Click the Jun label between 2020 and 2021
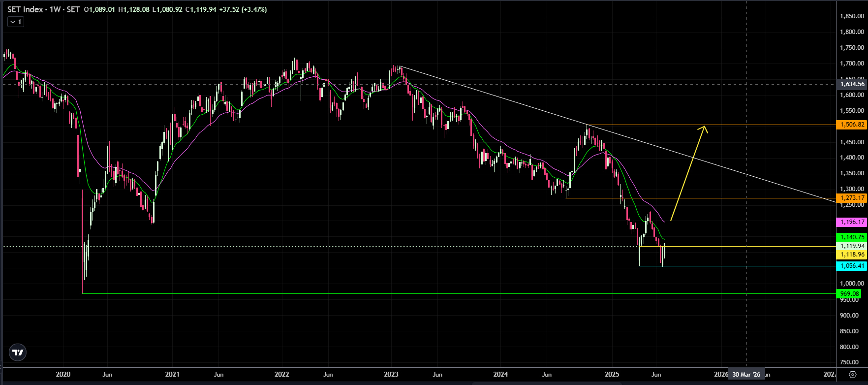The image size is (868, 385). [107, 375]
